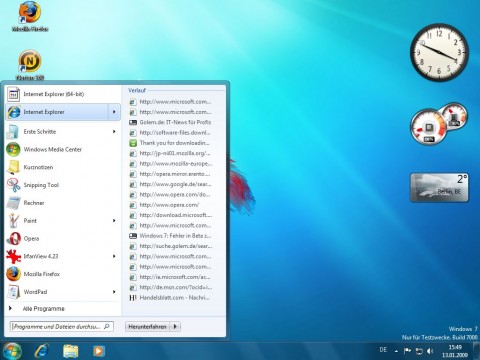Expand Internet Explorer jump list arrow
Image resolution: width=480 pixels, height=360 pixels.
(x=114, y=112)
